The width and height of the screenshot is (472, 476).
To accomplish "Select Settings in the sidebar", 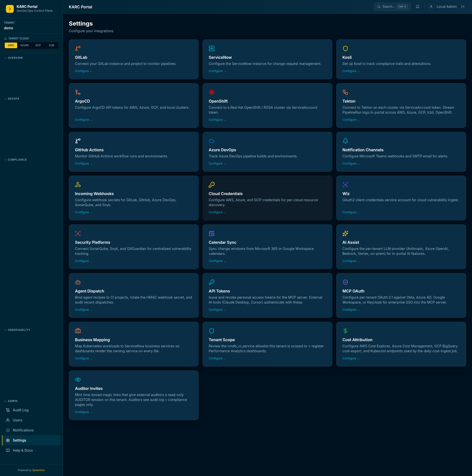I will point(31,440).
